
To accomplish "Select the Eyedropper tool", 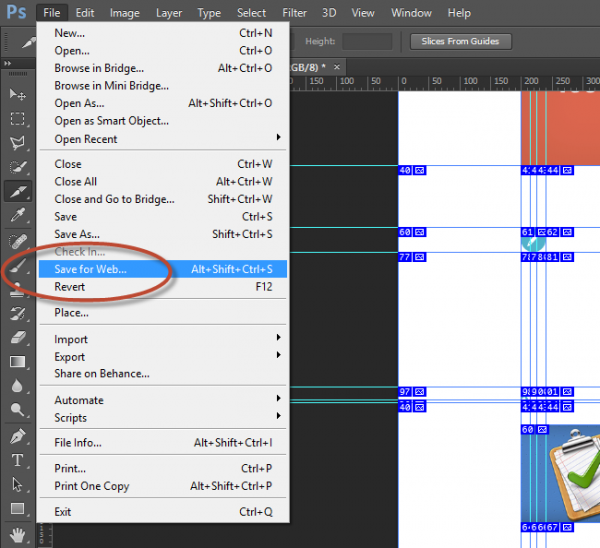I will pos(17,215).
